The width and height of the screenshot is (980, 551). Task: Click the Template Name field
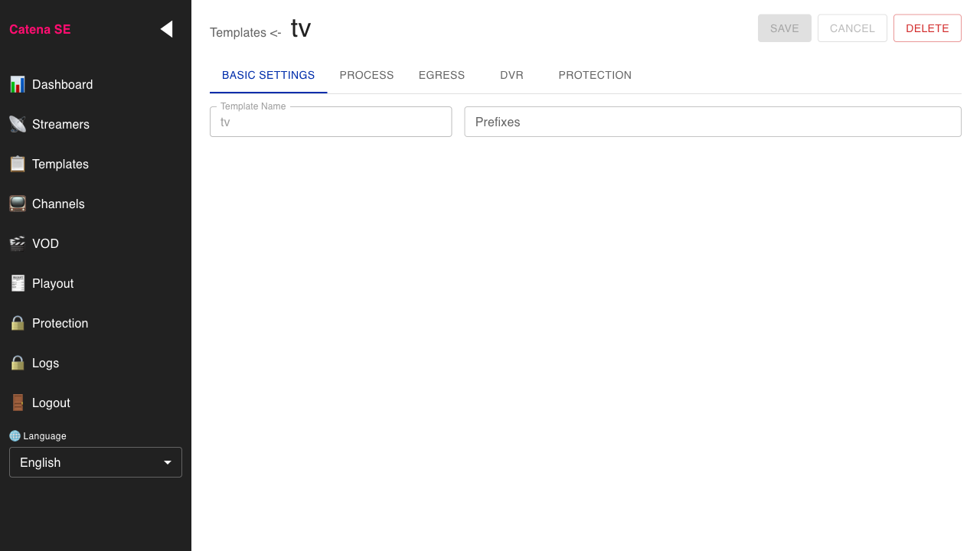pos(331,122)
